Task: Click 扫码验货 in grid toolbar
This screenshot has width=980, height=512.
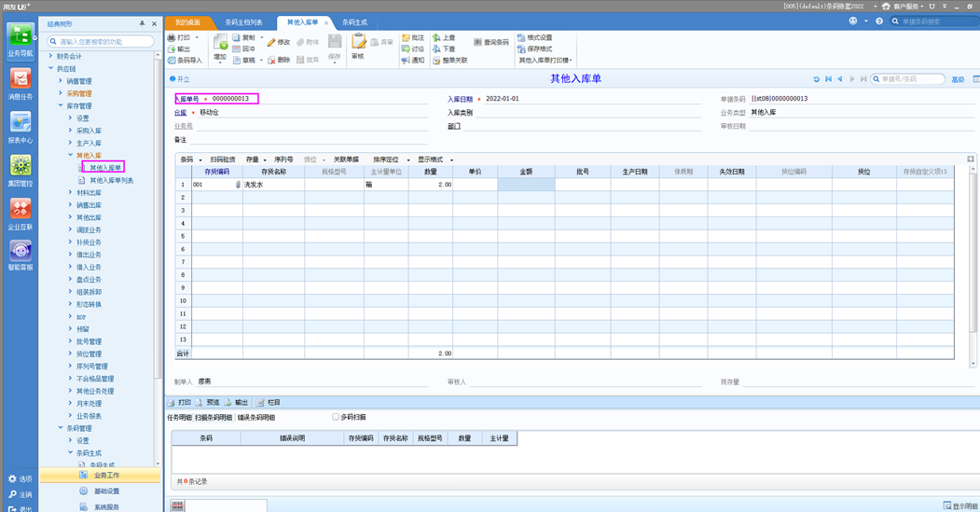Action: (223, 159)
